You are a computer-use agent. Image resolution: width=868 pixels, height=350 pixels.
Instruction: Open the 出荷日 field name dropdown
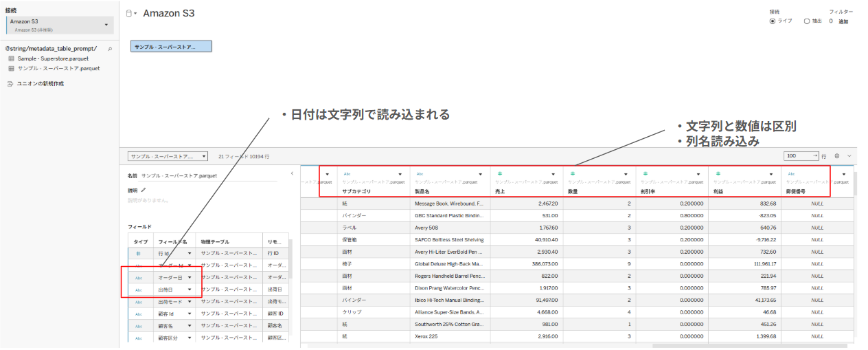(190, 289)
